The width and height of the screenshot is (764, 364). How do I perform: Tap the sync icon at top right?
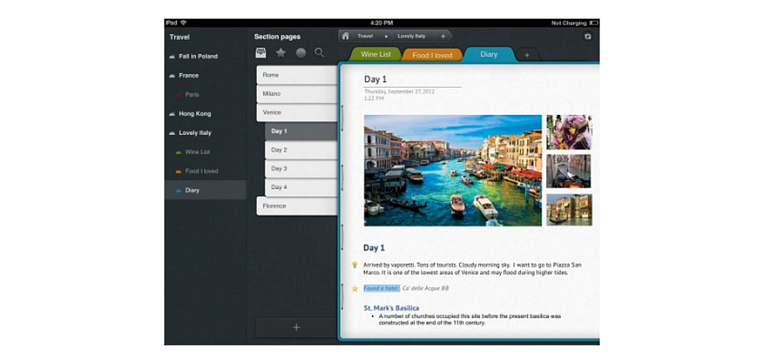coord(587,37)
